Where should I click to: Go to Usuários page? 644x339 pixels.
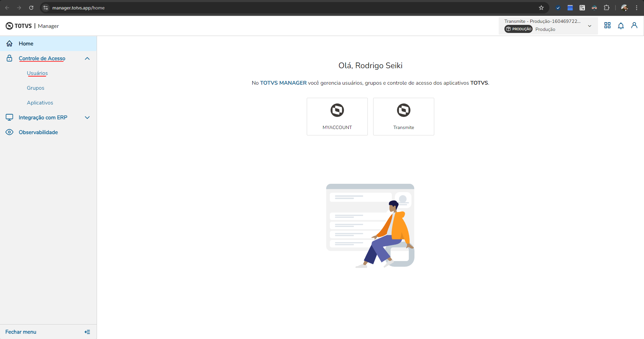(x=37, y=73)
